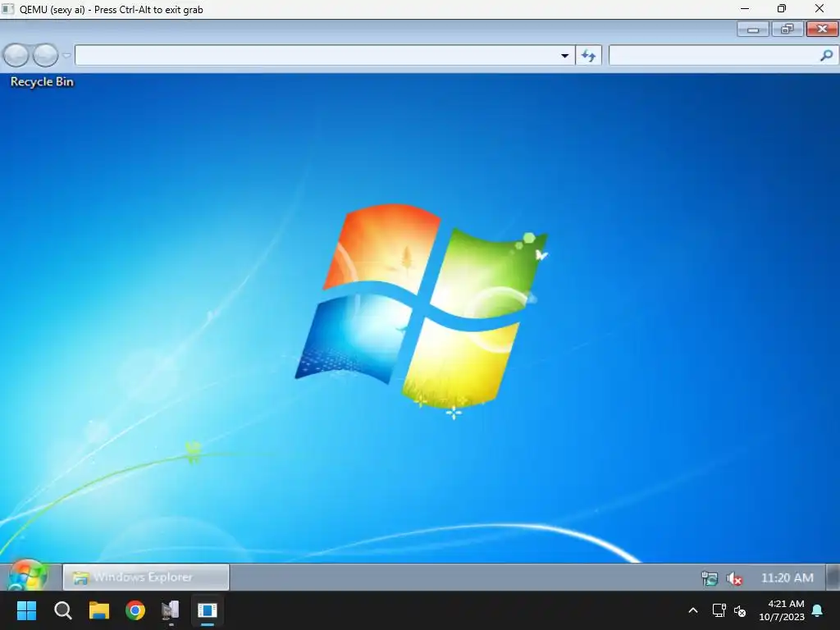
Task: Refresh the Explorer view
Action: click(589, 55)
